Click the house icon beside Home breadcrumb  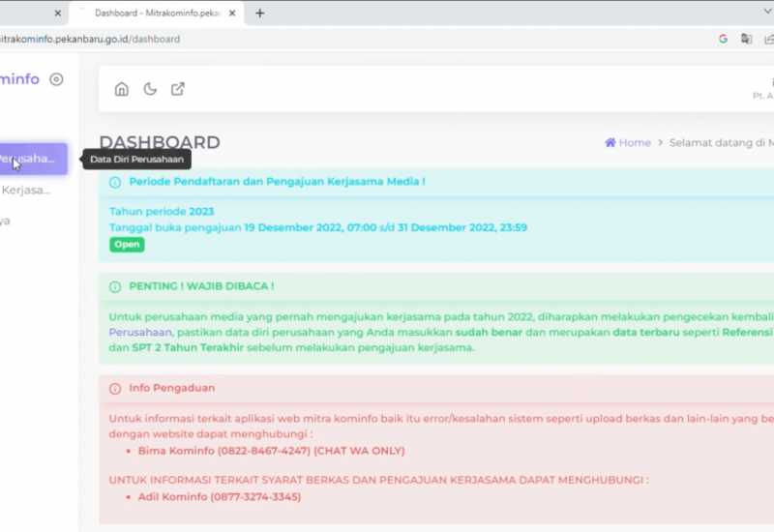click(610, 142)
